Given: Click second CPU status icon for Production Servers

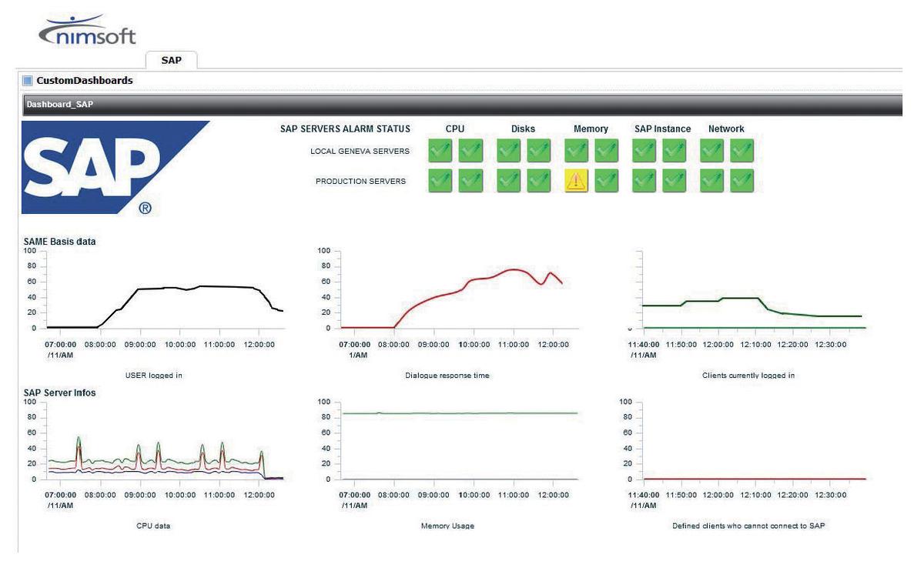Looking at the screenshot, I should click(470, 181).
